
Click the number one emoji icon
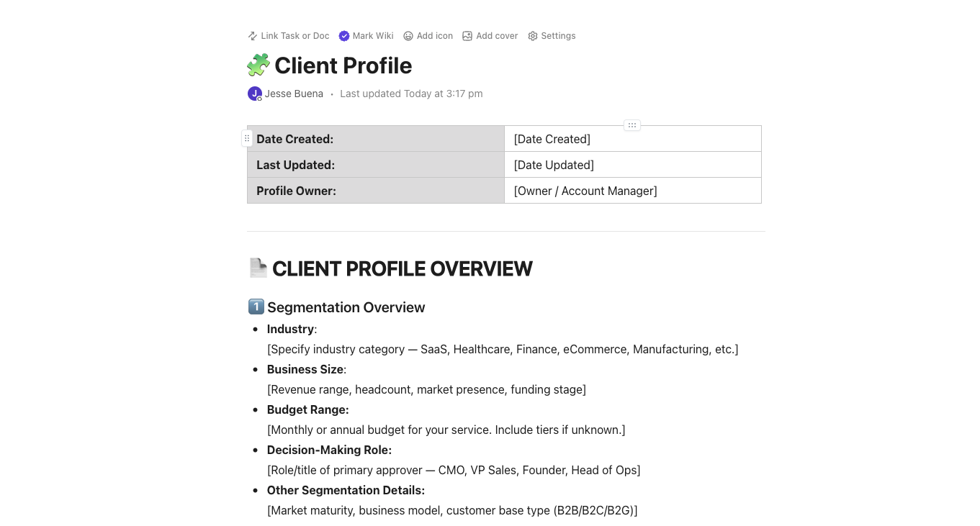coord(256,307)
